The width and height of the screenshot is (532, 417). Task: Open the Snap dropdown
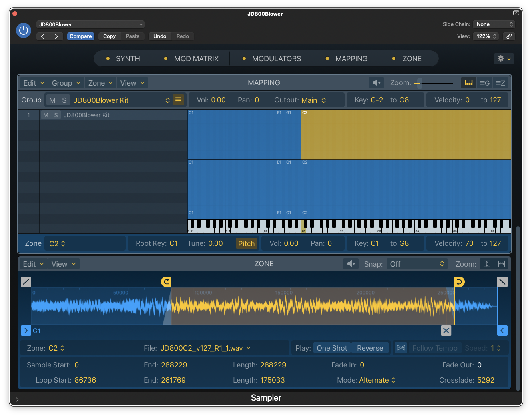coord(417,264)
